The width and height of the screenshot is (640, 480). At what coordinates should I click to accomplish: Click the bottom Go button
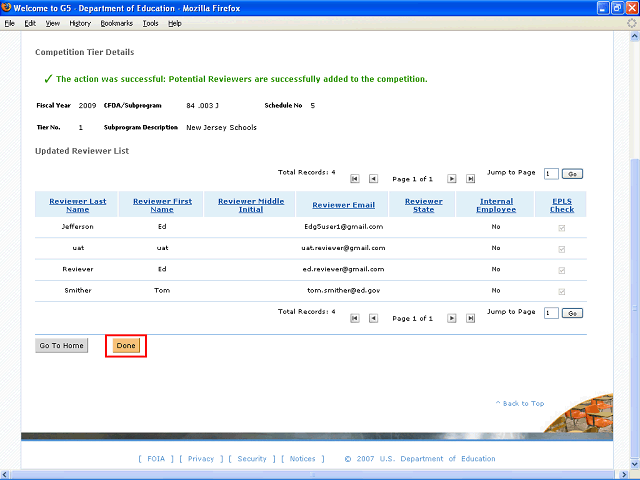pos(572,313)
